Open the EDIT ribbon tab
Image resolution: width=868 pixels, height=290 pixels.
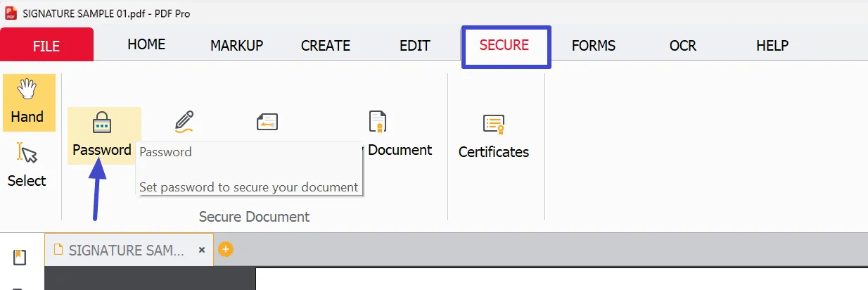[415, 46]
